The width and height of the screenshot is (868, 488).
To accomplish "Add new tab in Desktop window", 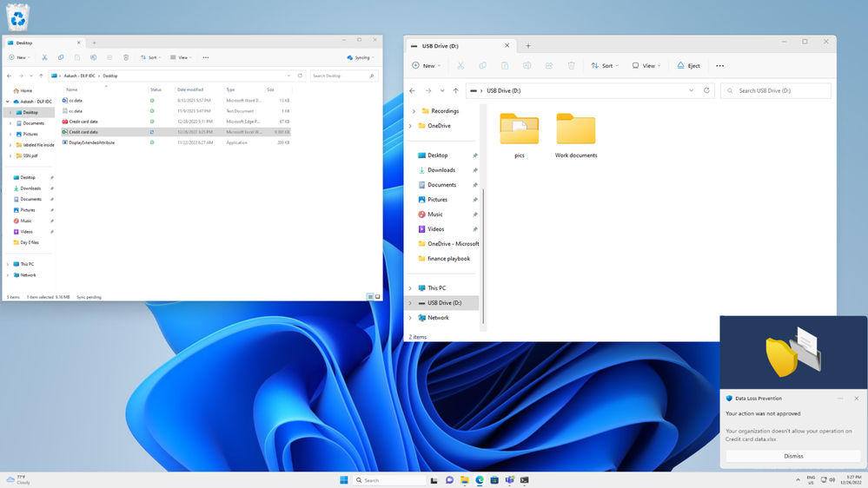I will [x=94, y=43].
